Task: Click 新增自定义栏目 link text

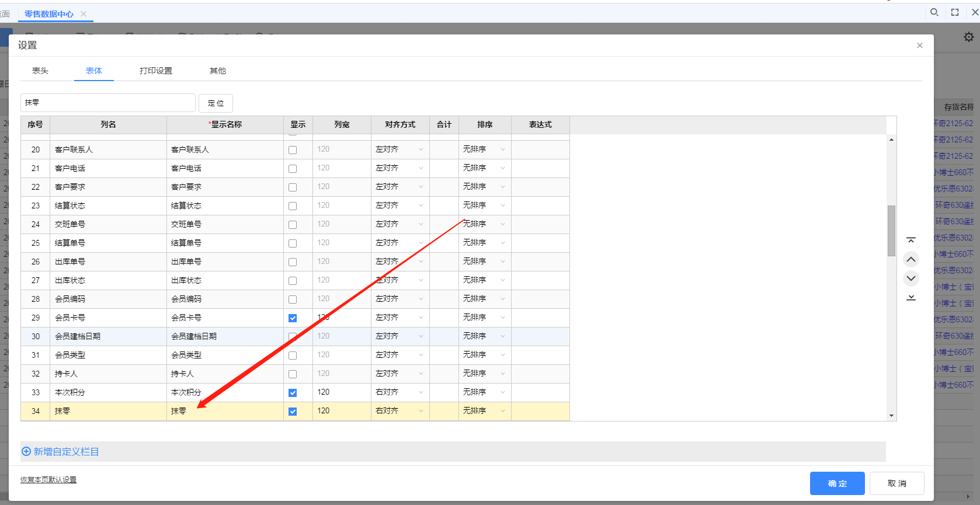Action: coord(67,451)
